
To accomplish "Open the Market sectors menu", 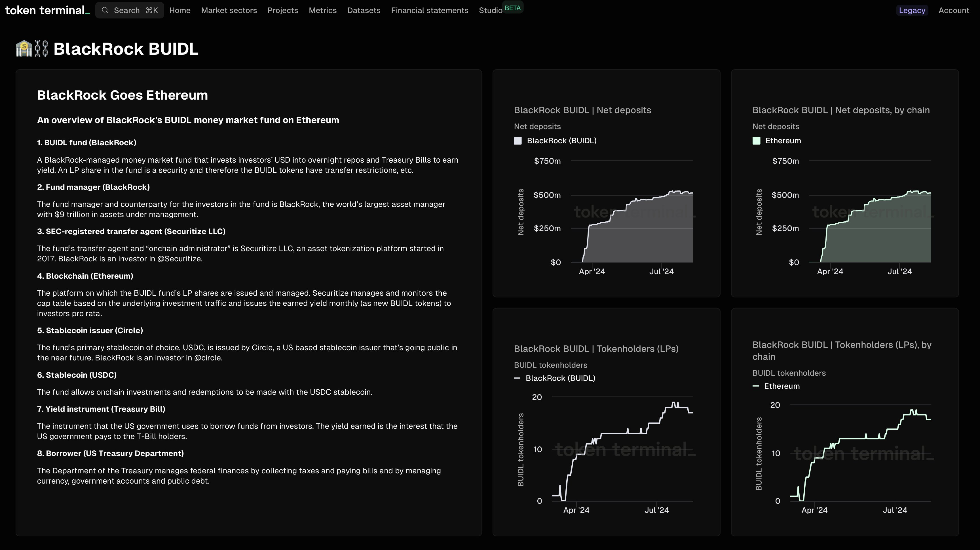I will (x=229, y=10).
